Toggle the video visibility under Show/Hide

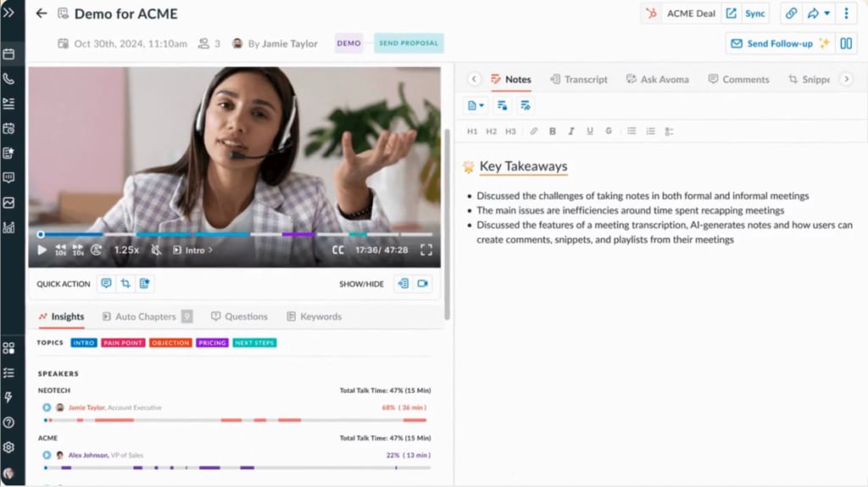click(x=422, y=283)
